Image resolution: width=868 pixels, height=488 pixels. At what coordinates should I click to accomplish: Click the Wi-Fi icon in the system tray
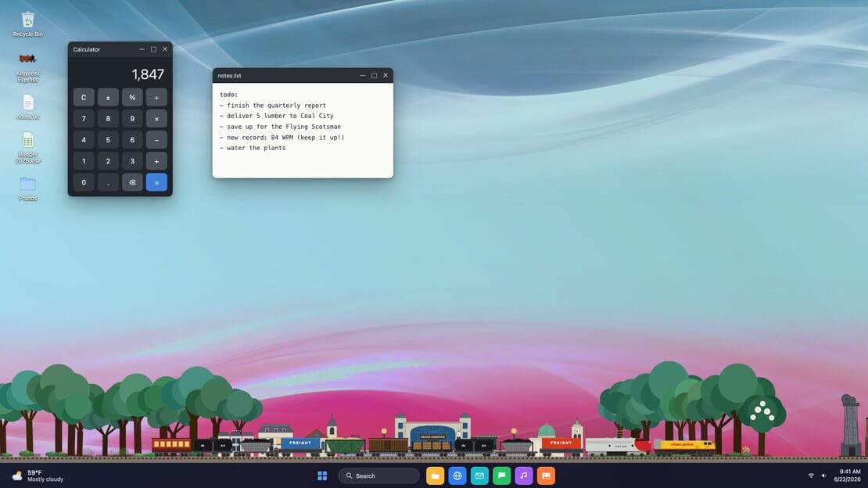pyautogui.click(x=811, y=475)
